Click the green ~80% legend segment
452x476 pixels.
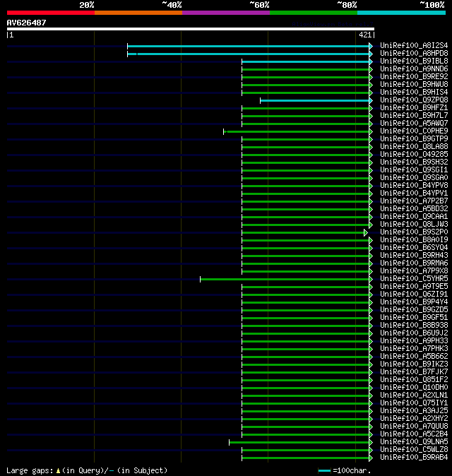coord(314,13)
